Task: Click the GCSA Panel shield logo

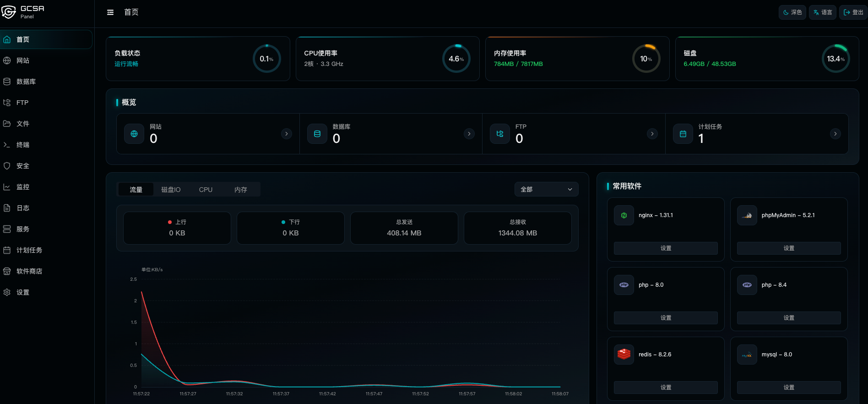Action: click(9, 12)
